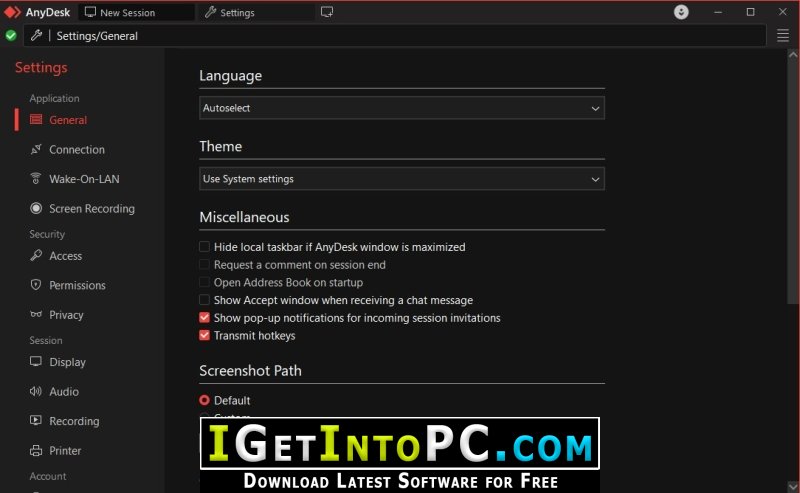800x493 pixels.
Task: Open Connection settings section
Action: (77, 150)
